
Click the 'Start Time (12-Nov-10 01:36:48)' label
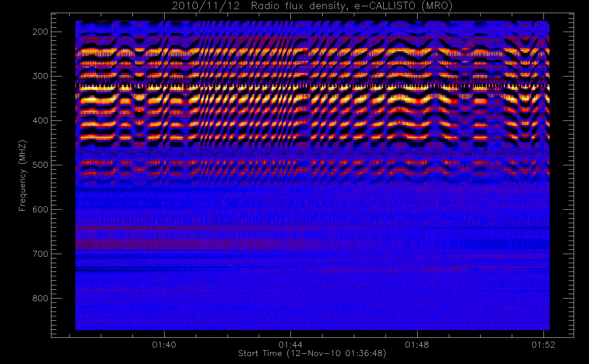(312, 353)
